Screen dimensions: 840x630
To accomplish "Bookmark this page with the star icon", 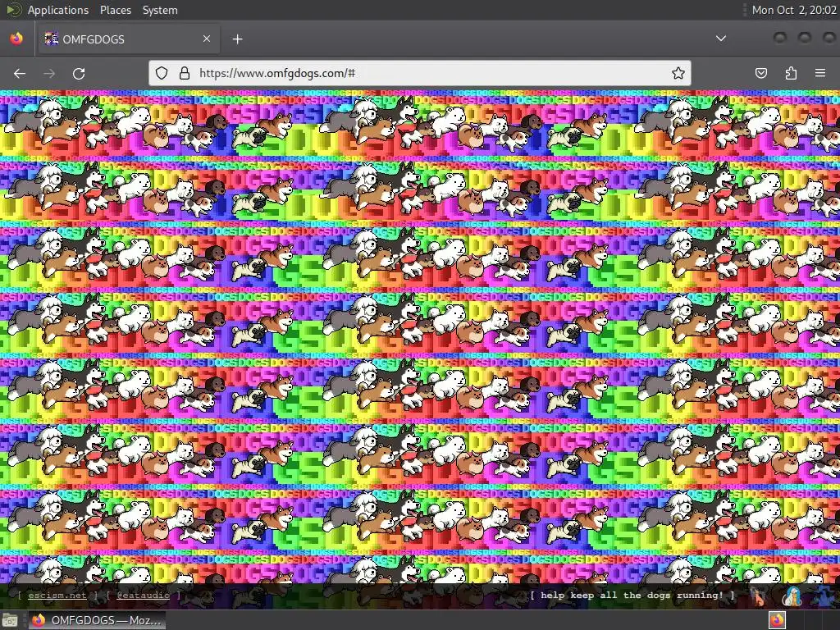I will [x=678, y=73].
